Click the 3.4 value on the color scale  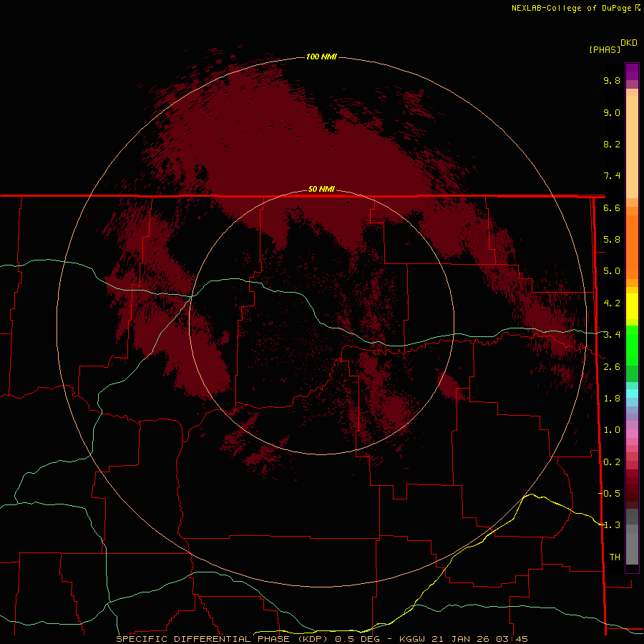click(x=612, y=335)
